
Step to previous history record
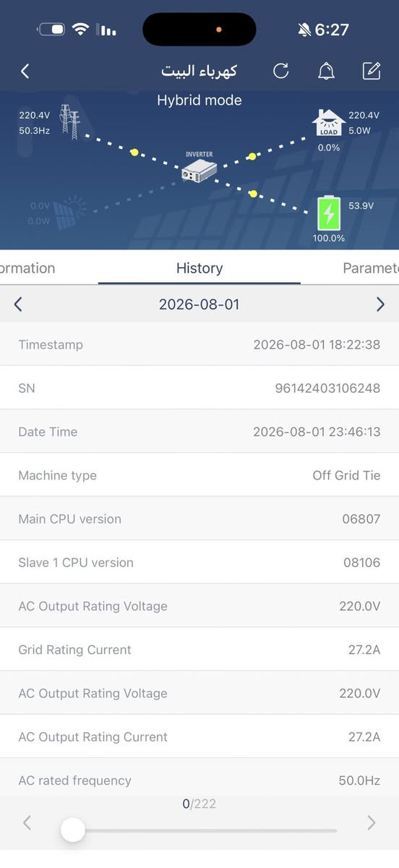[27, 822]
